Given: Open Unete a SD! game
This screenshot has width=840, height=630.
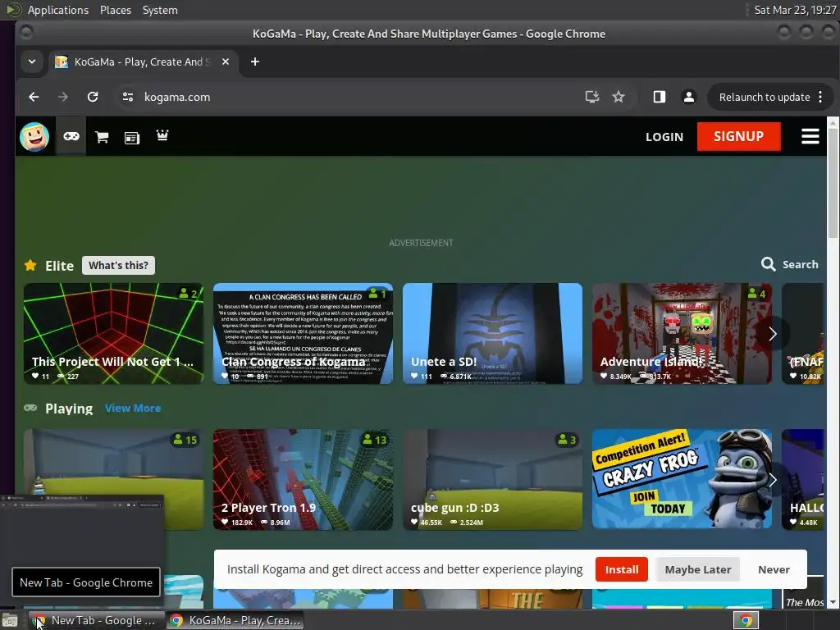Looking at the screenshot, I should [492, 333].
